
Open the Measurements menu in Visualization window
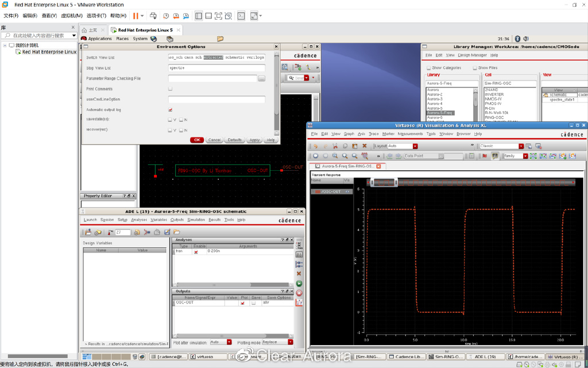(x=410, y=133)
